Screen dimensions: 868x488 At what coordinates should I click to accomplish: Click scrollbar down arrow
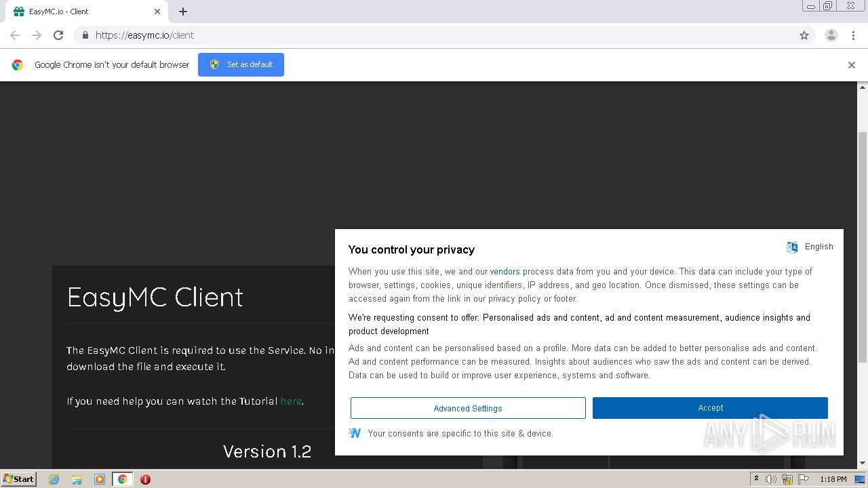[863, 464]
